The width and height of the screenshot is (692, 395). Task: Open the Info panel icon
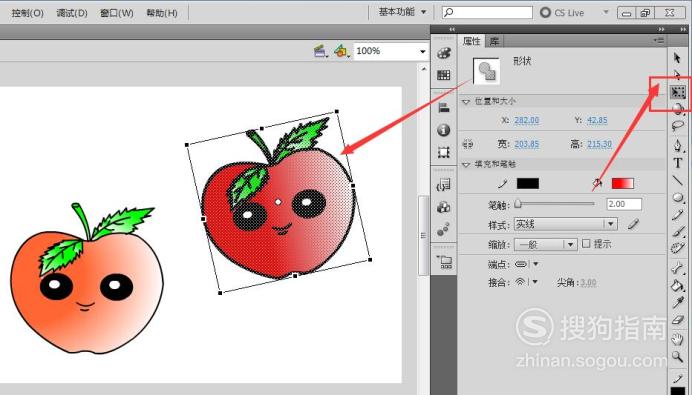pos(444,130)
